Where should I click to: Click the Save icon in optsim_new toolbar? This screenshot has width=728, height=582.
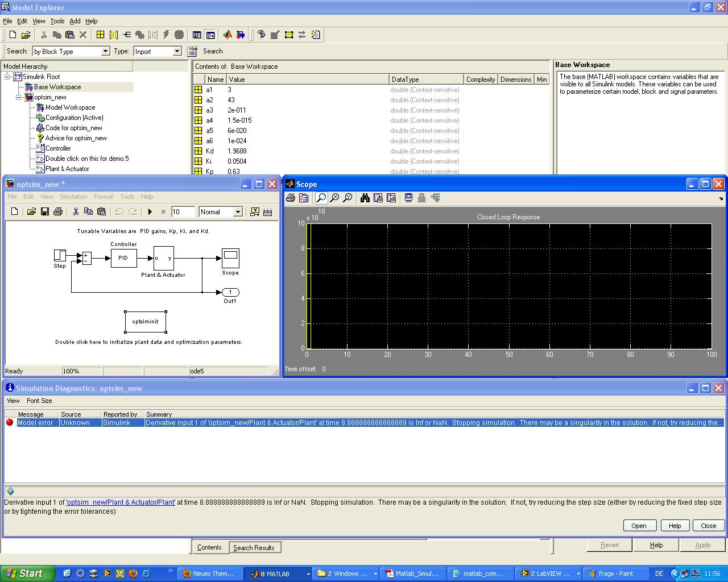tap(44, 211)
